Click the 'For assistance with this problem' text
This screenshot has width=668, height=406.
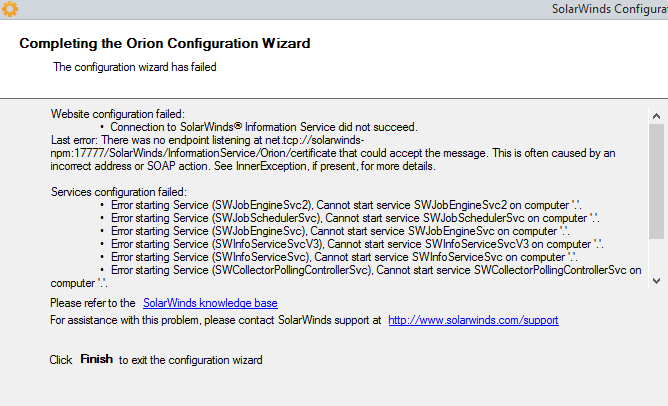pyautogui.click(x=216, y=320)
